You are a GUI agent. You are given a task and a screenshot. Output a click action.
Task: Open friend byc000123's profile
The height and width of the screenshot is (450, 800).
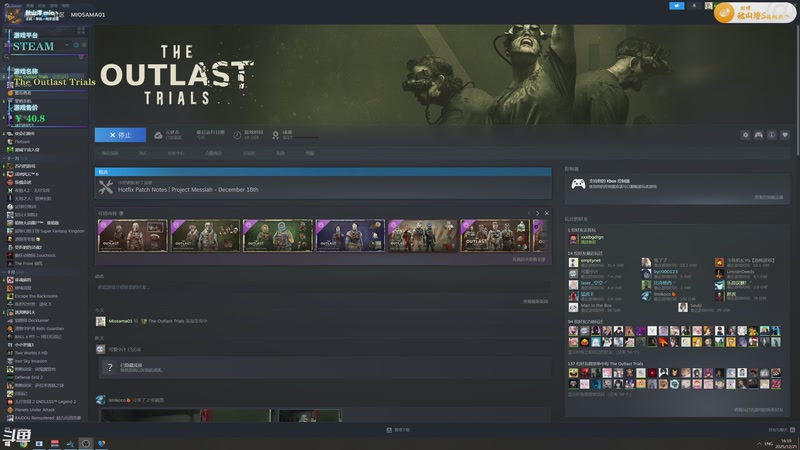[665, 271]
